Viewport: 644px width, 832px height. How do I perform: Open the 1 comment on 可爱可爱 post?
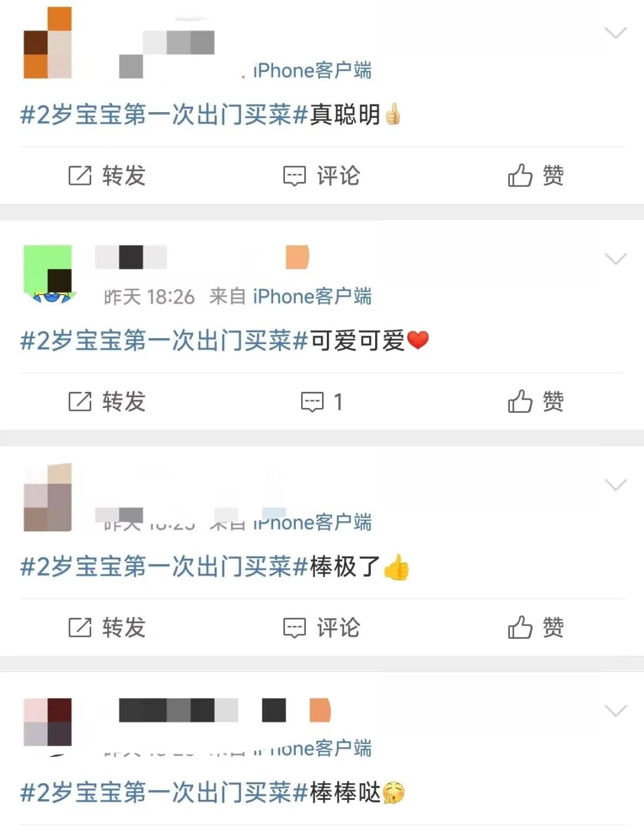coord(321,401)
